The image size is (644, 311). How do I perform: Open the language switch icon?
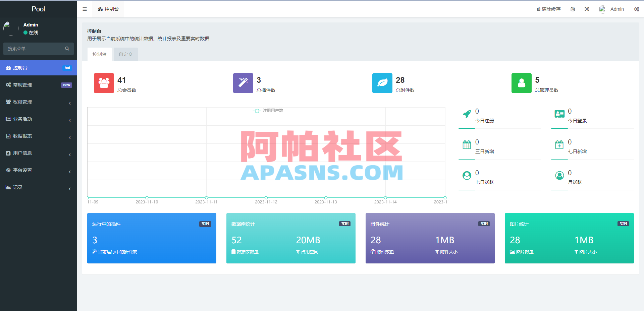(573, 9)
